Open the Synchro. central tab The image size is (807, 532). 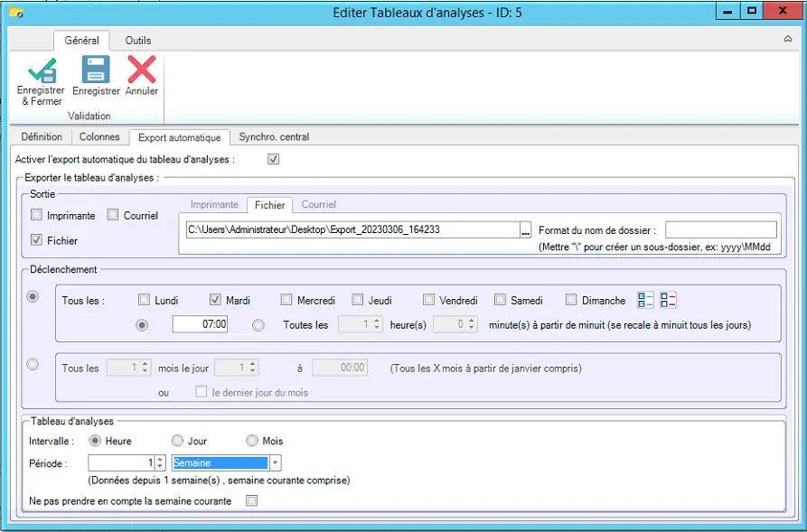click(274, 137)
